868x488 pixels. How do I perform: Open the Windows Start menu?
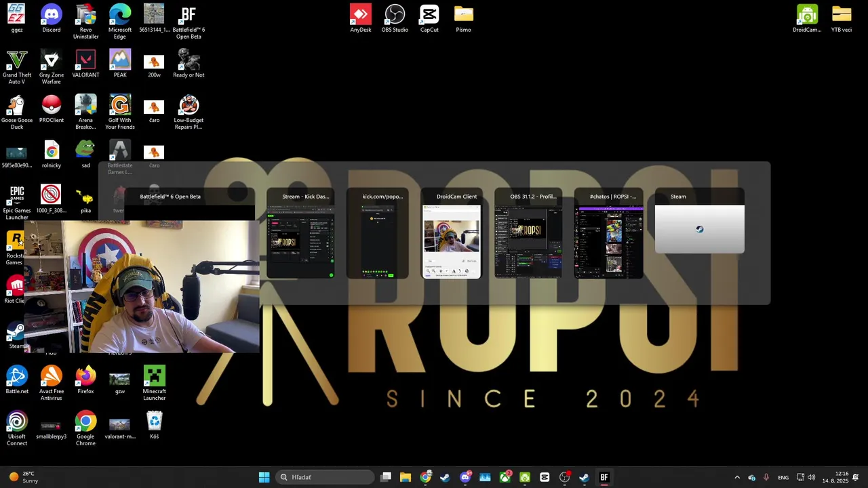[264, 477]
